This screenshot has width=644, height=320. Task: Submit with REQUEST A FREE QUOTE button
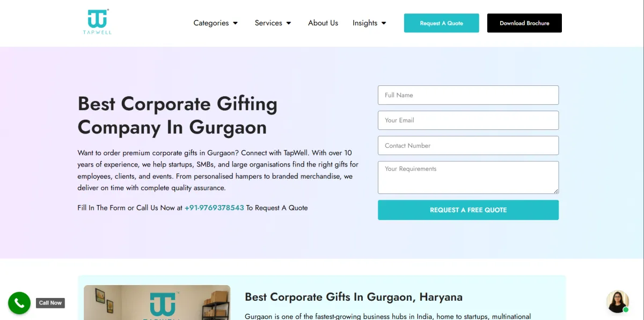pos(468,210)
